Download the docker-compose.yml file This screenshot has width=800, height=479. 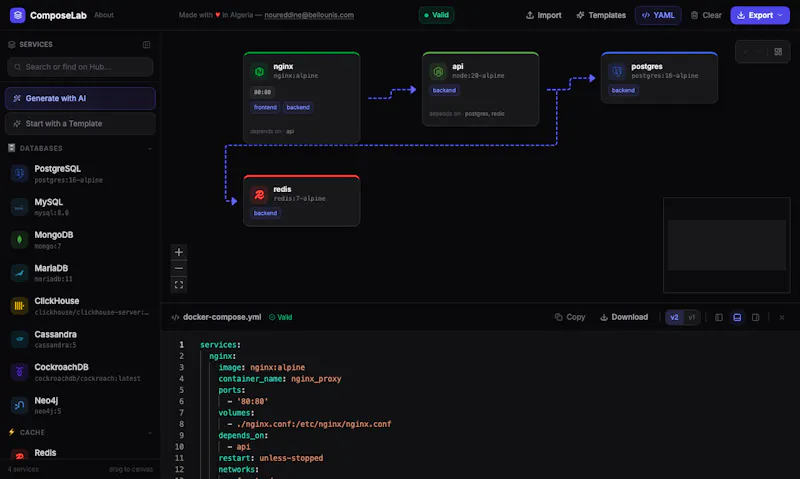click(x=624, y=317)
